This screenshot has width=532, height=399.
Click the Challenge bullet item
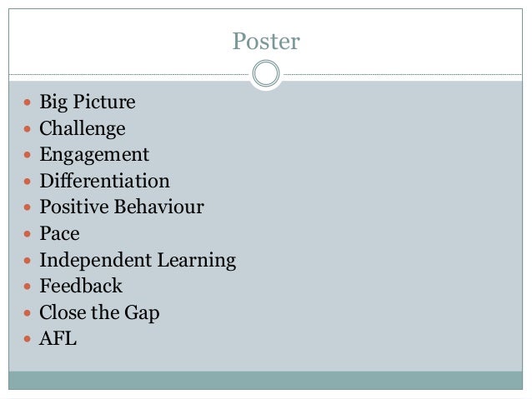pyautogui.click(x=83, y=128)
